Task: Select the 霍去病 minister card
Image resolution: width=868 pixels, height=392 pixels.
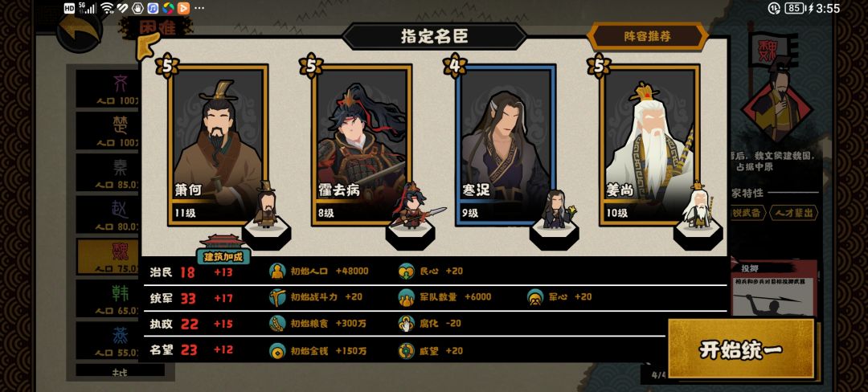Action: (x=362, y=145)
